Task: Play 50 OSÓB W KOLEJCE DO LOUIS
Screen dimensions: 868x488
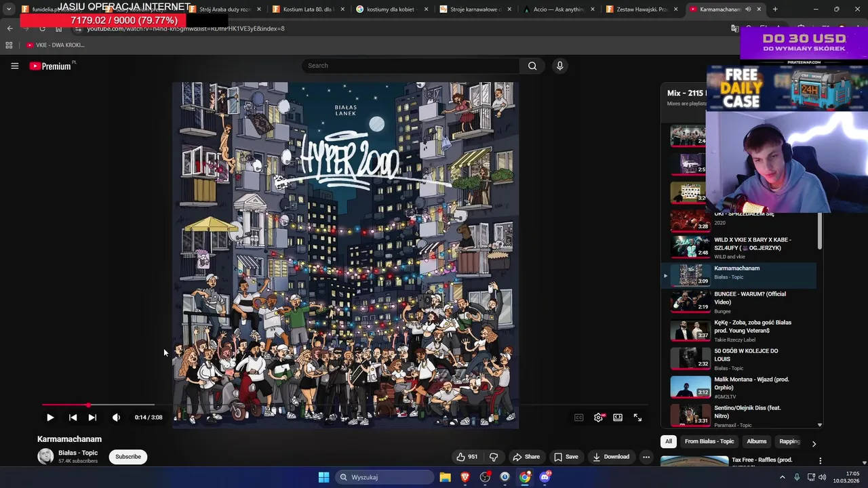Action: tap(739, 359)
